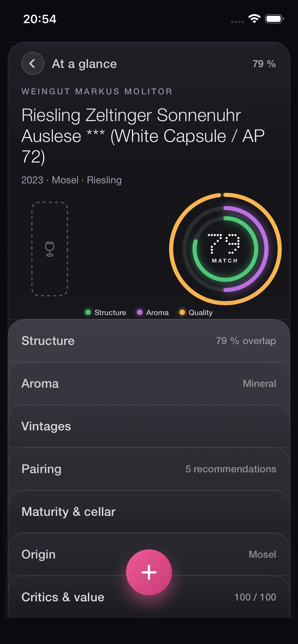Open the Maturity & cellar row
The image size is (298, 644).
149,512
